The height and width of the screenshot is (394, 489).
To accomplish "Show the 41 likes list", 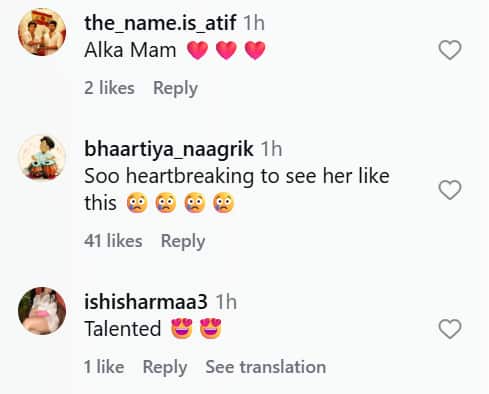I will [113, 241].
